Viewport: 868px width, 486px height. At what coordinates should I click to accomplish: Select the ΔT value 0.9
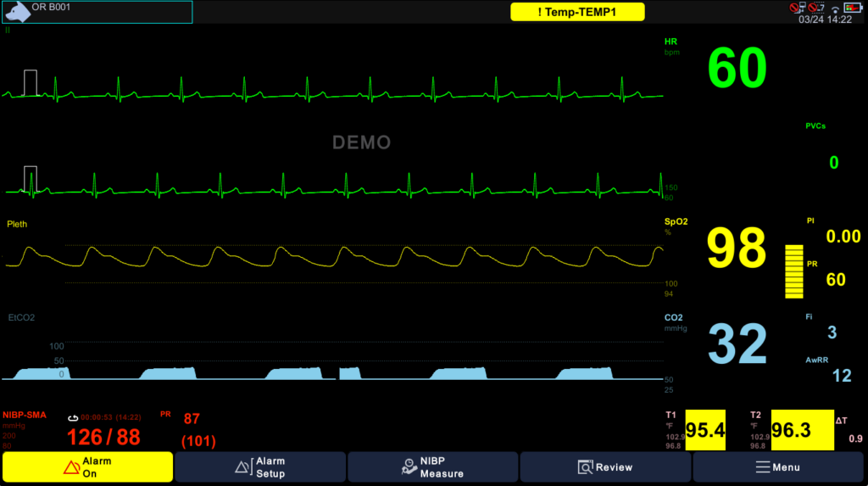tap(855, 439)
